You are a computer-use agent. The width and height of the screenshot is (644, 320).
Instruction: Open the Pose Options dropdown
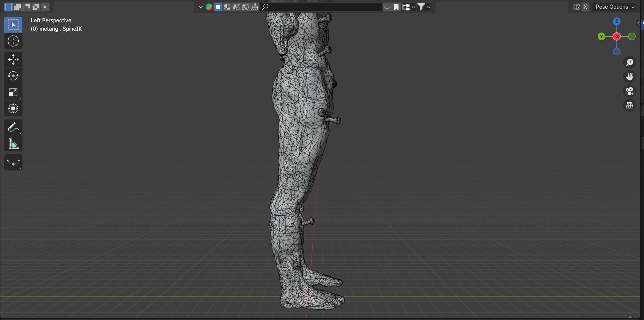[x=615, y=7]
